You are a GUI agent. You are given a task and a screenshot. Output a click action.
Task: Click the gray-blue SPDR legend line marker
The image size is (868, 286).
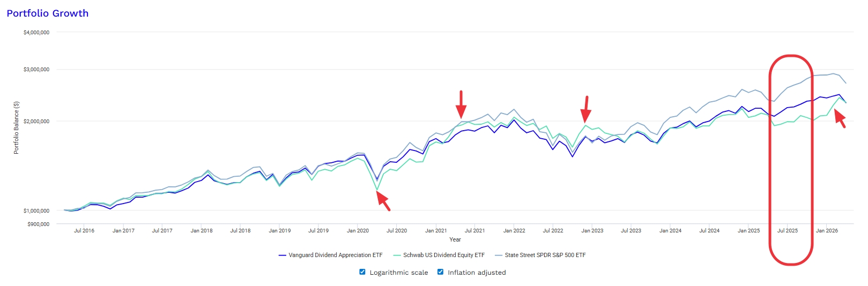499,255
